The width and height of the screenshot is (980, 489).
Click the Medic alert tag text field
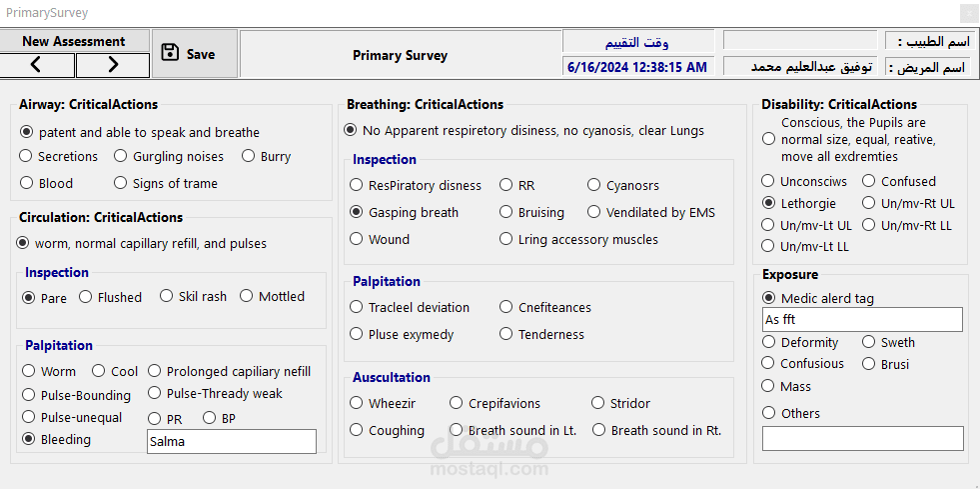[861, 320]
